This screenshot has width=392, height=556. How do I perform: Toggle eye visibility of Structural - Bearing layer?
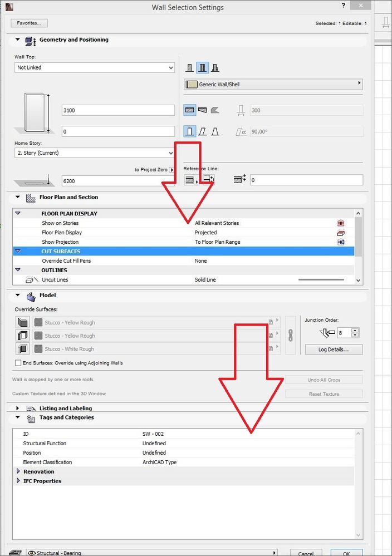point(32,553)
